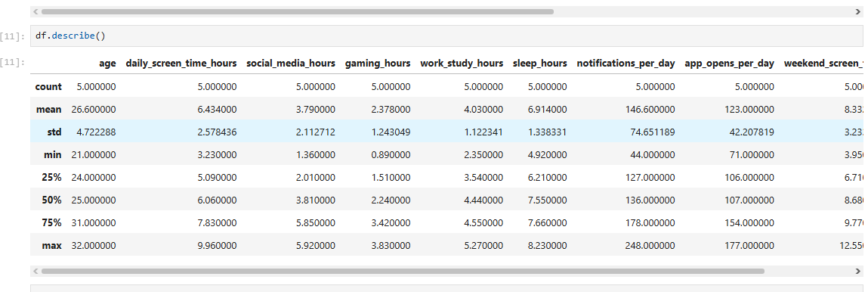Viewport: 868px width, 292px height.
Task: Click mean gaming hours value 2.378000
Action: click(x=391, y=110)
